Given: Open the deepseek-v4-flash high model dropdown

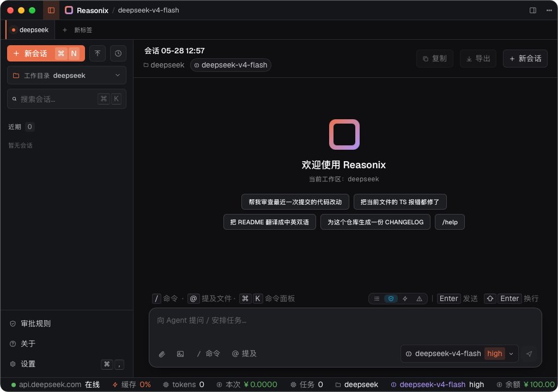Looking at the screenshot, I should (x=459, y=353).
